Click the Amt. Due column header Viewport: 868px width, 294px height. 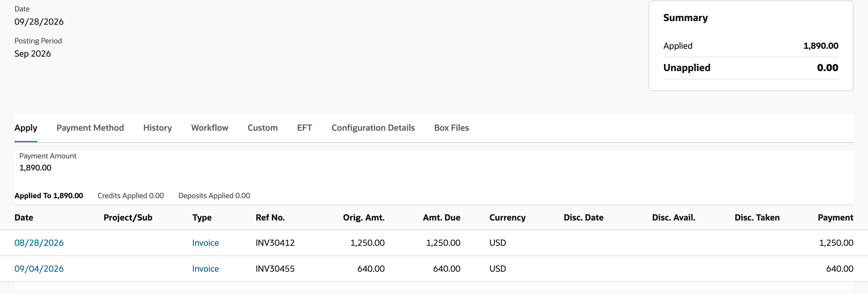pyautogui.click(x=442, y=217)
